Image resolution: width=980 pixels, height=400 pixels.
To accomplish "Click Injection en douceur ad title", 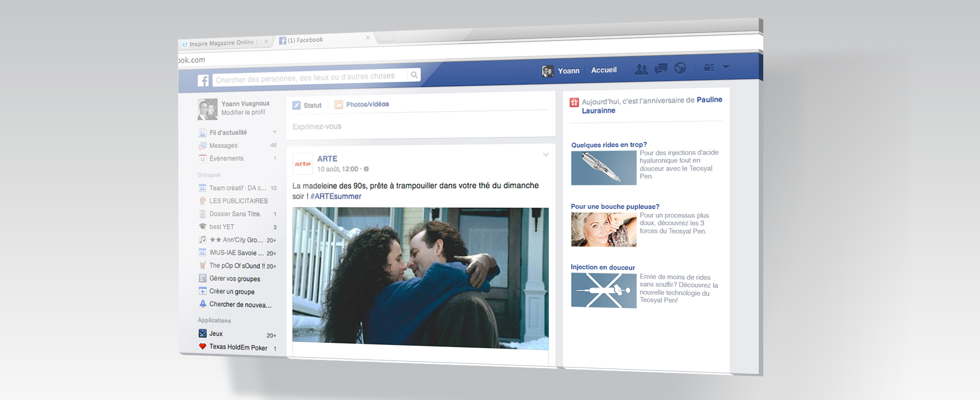I will pos(603,267).
